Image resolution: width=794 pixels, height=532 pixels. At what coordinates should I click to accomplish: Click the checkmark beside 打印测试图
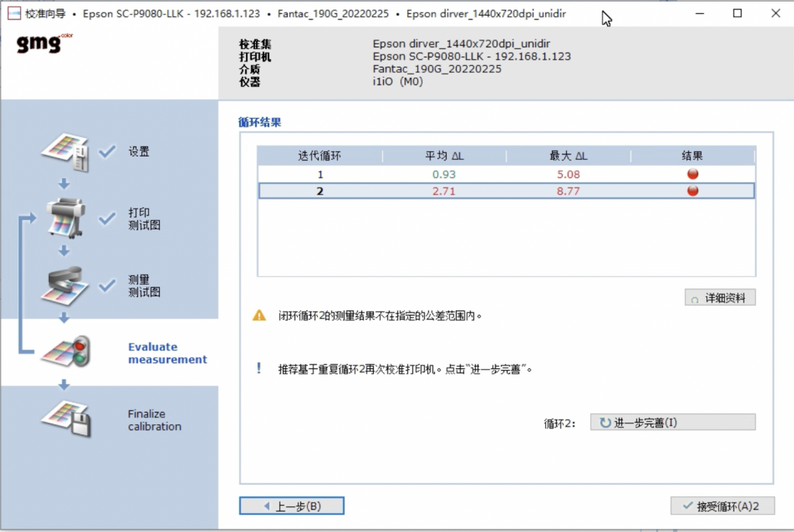pos(107,219)
